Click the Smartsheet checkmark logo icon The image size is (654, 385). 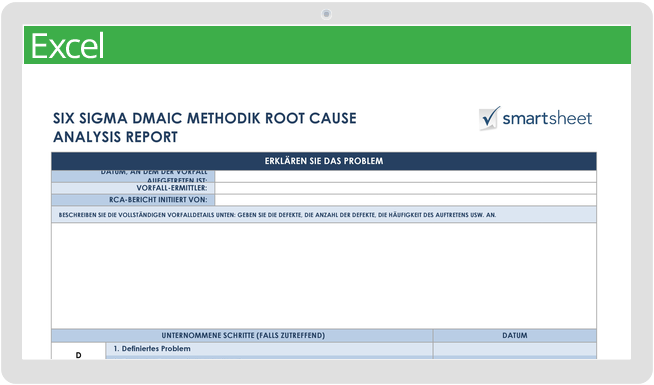(x=489, y=118)
